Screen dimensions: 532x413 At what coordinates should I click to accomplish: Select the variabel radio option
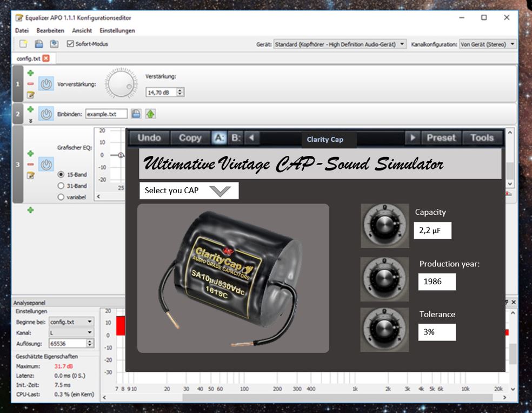click(x=61, y=197)
